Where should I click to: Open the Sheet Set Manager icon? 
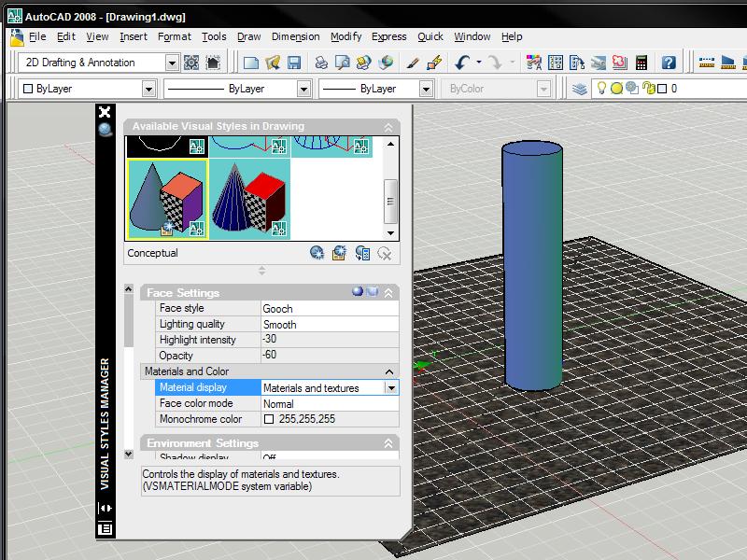click(x=599, y=63)
